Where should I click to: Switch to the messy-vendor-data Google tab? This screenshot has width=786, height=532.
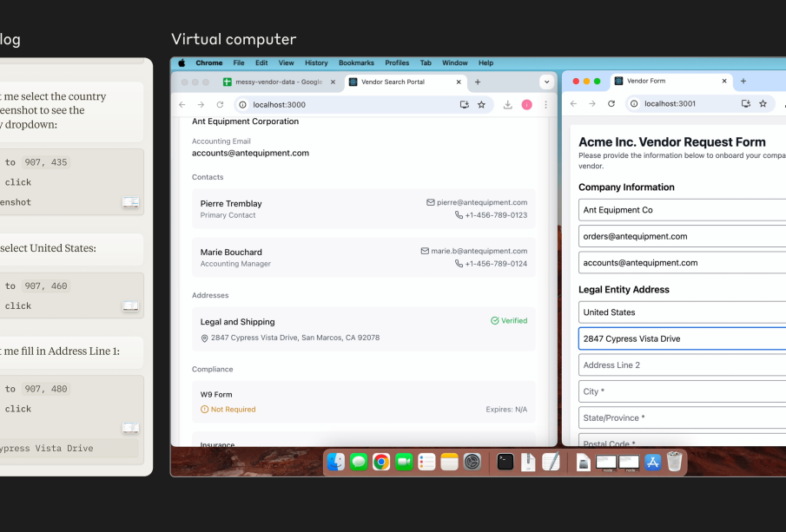pos(279,82)
